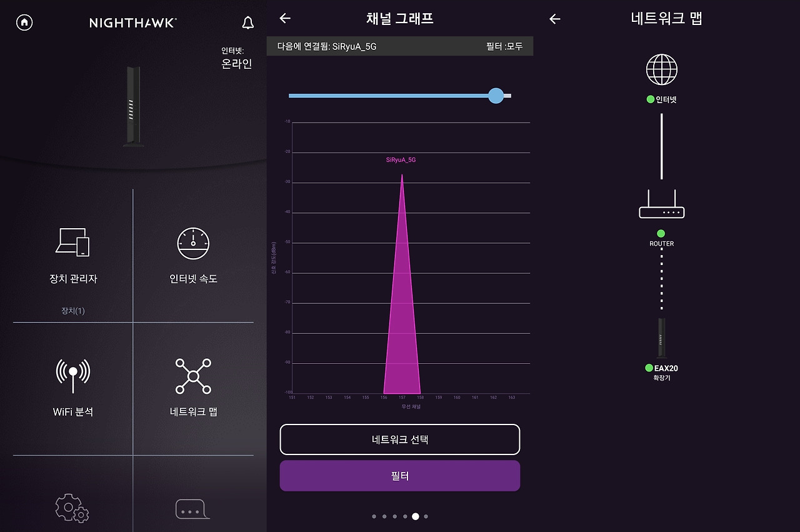Run the 인터넷 속도 test
Image resolution: width=800 pixels, height=532 pixels.
tap(193, 256)
